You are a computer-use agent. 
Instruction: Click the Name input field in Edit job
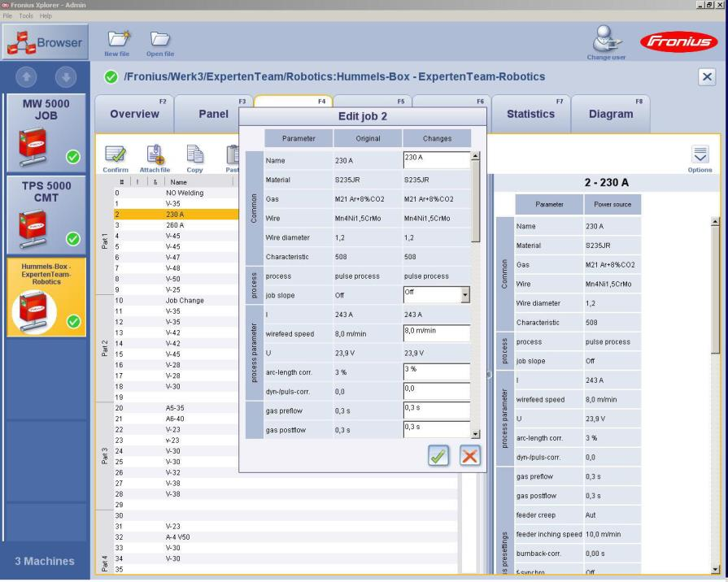[x=437, y=160]
